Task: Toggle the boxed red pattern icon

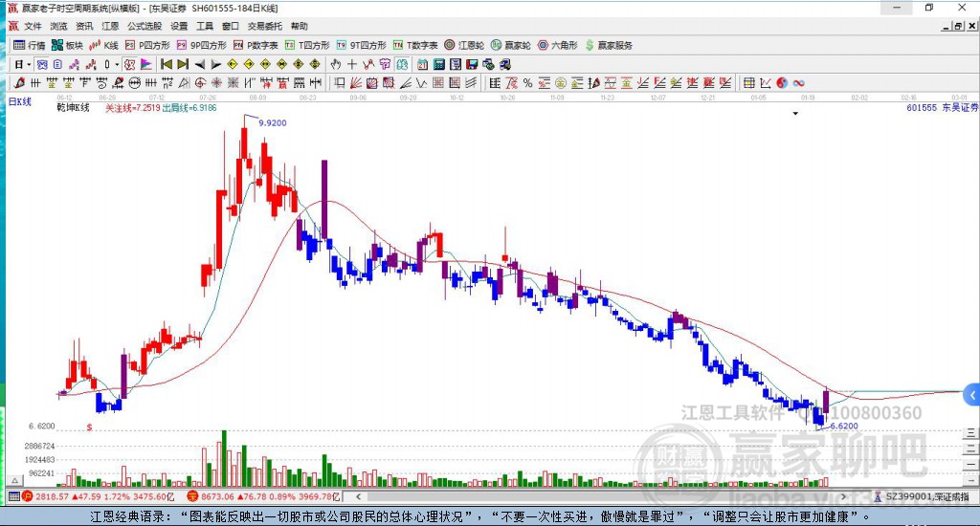Action: pos(129,64)
